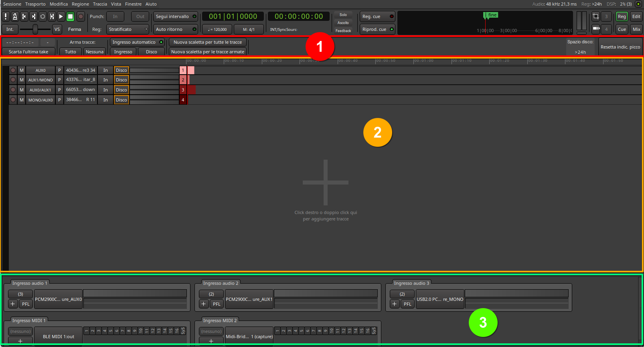Open the BLE MIDI 1:out port name field

click(59, 337)
